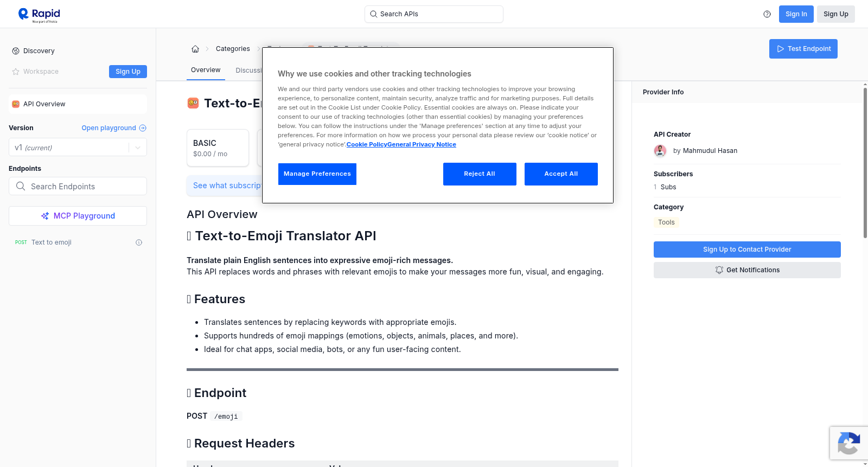Open the help question mark icon

click(767, 14)
